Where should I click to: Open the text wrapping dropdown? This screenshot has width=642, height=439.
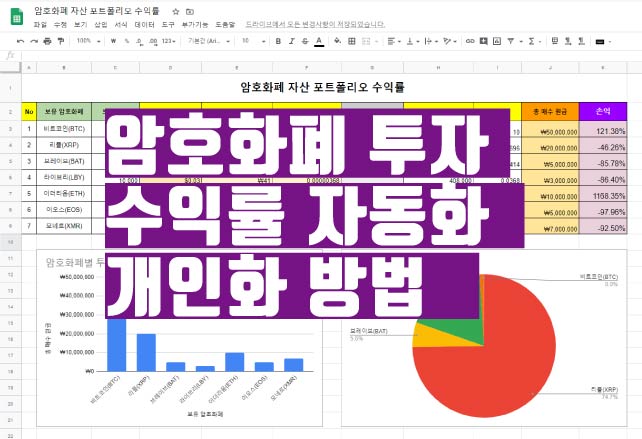[431, 41]
